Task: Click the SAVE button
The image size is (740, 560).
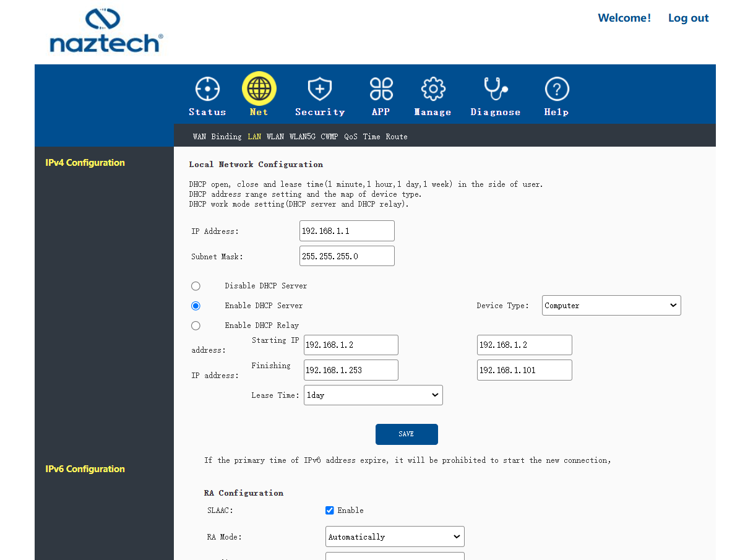Action: tap(407, 434)
